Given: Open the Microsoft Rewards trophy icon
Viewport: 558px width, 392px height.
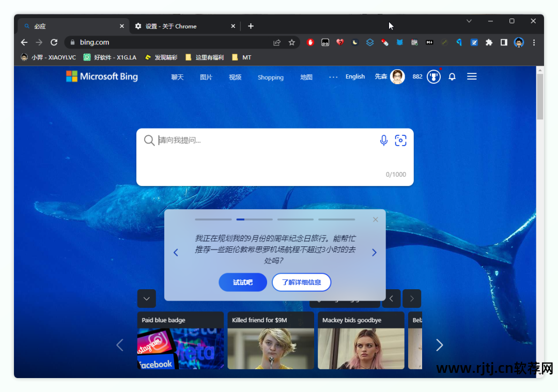Looking at the screenshot, I should coord(433,76).
